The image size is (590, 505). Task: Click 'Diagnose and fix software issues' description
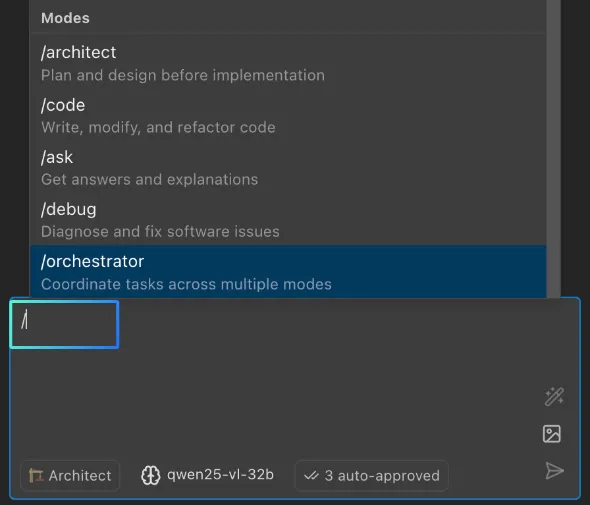(x=160, y=232)
